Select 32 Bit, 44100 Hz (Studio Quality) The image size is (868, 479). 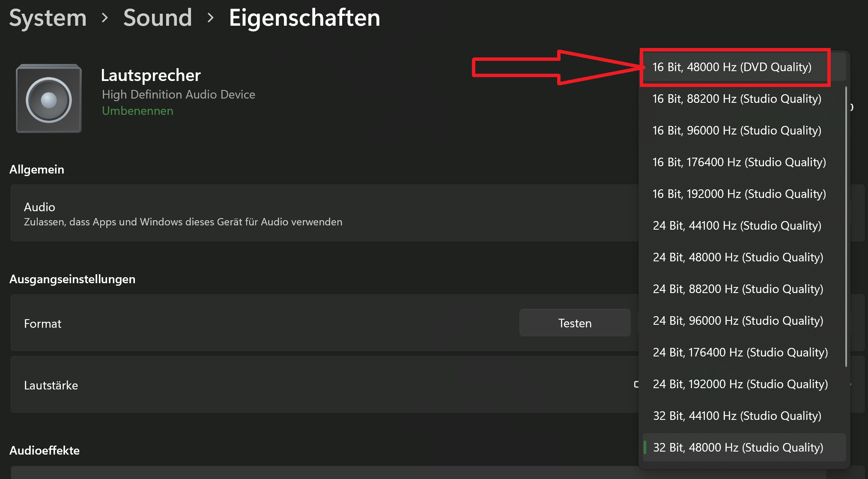[737, 416]
